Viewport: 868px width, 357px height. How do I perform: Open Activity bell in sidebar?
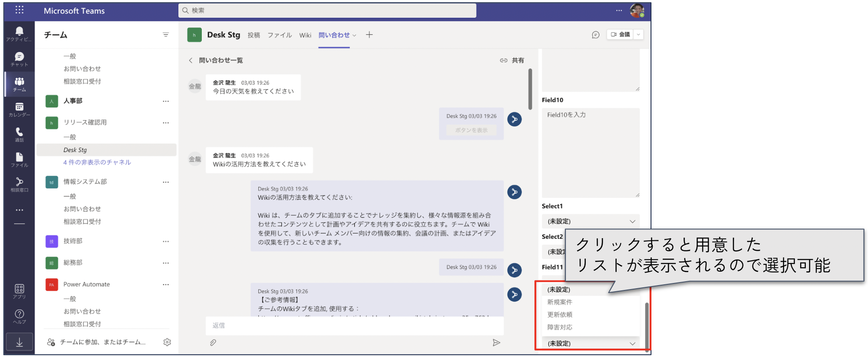(x=19, y=34)
